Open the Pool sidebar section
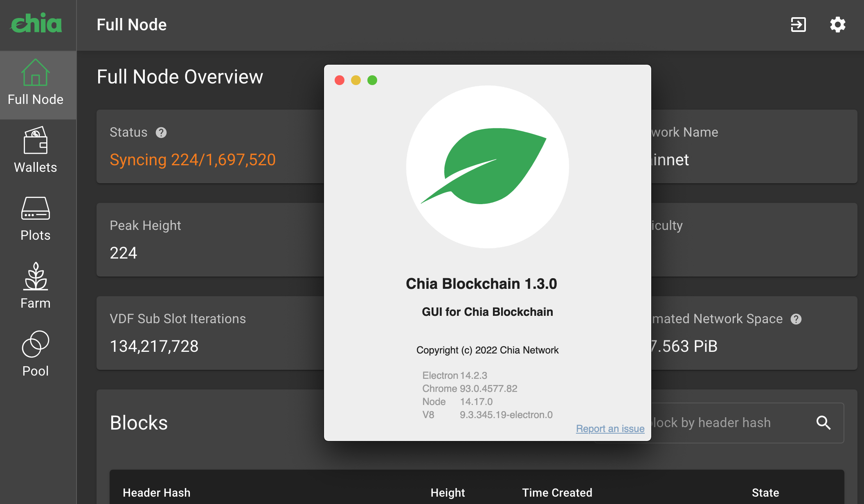The width and height of the screenshot is (864, 504). coord(36,354)
